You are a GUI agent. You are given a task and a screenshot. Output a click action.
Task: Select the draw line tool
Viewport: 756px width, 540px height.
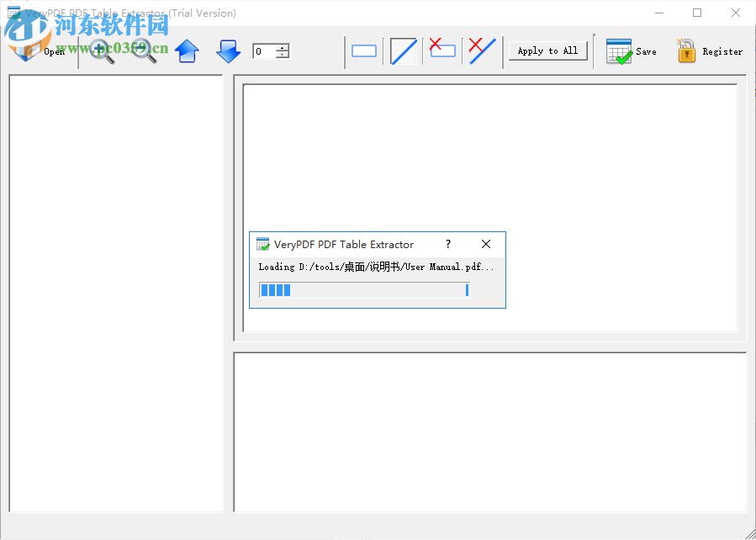403,50
